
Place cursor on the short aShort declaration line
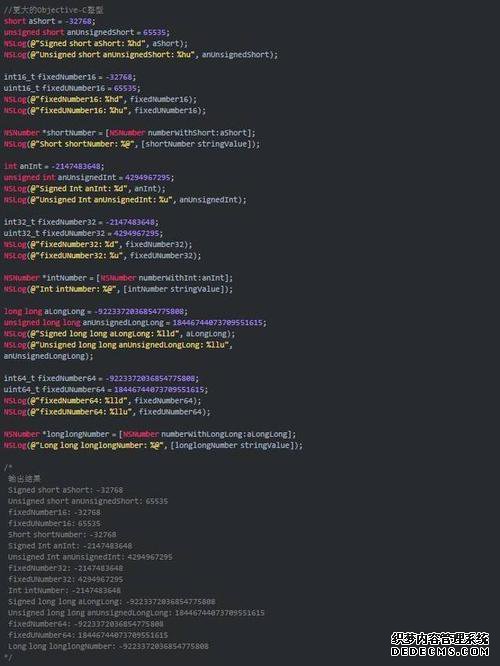[50, 21]
